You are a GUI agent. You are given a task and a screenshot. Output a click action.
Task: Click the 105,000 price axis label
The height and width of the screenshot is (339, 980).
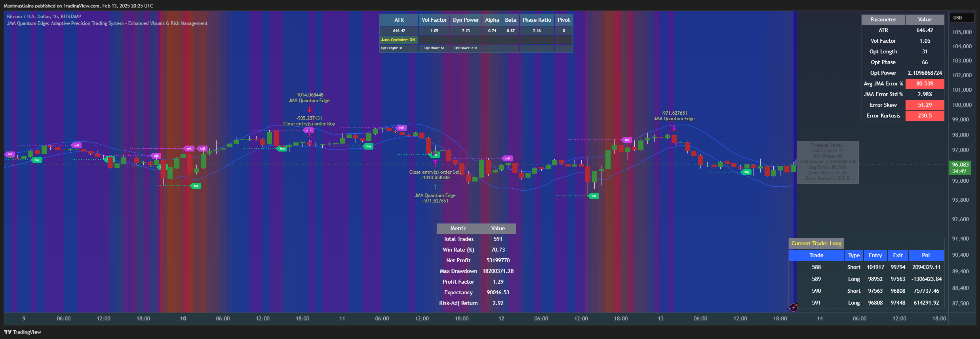click(x=961, y=32)
